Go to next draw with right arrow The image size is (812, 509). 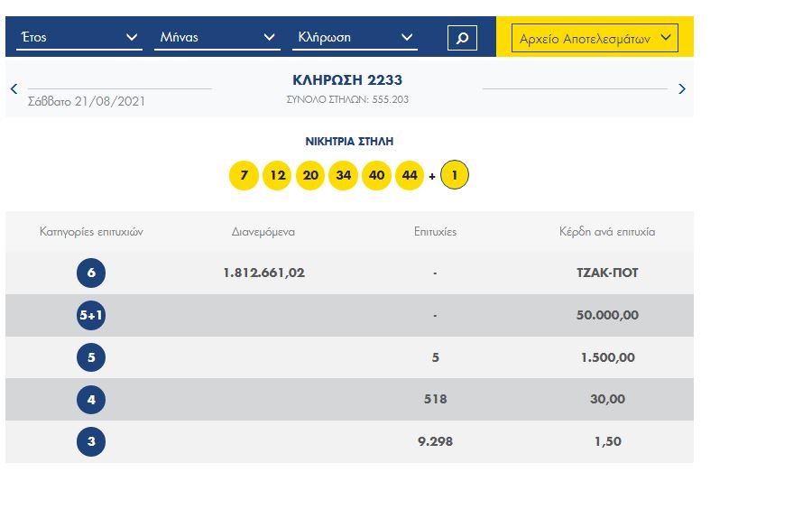681,88
